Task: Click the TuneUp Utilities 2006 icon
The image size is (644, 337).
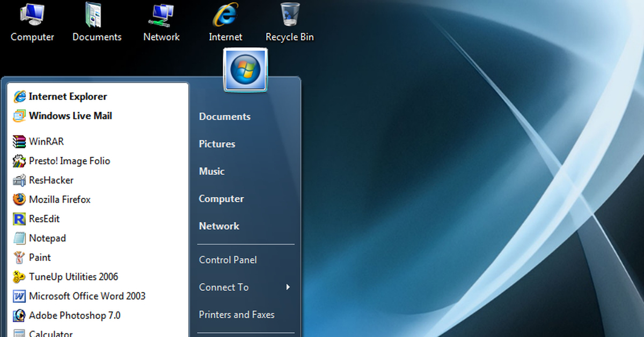Action: (20, 277)
